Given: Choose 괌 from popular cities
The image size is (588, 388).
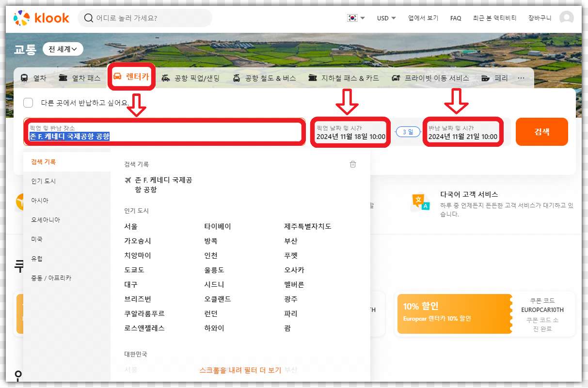Looking at the screenshot, I should click(287, 328).
